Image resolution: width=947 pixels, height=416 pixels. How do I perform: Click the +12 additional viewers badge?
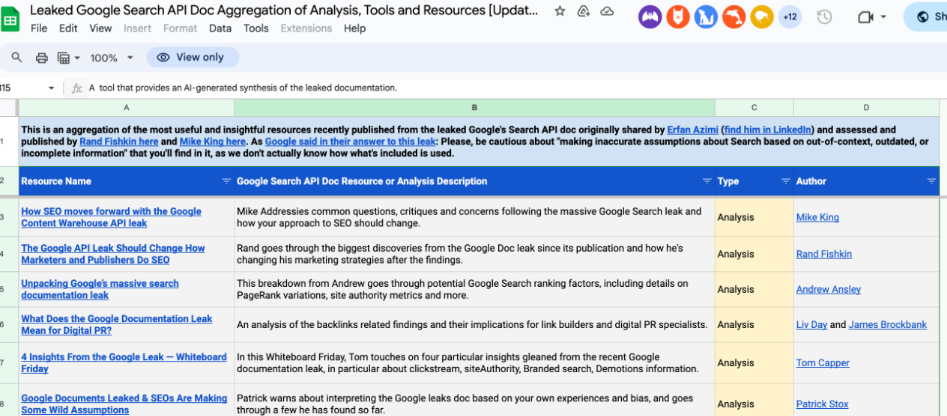[x=789, y=17]
